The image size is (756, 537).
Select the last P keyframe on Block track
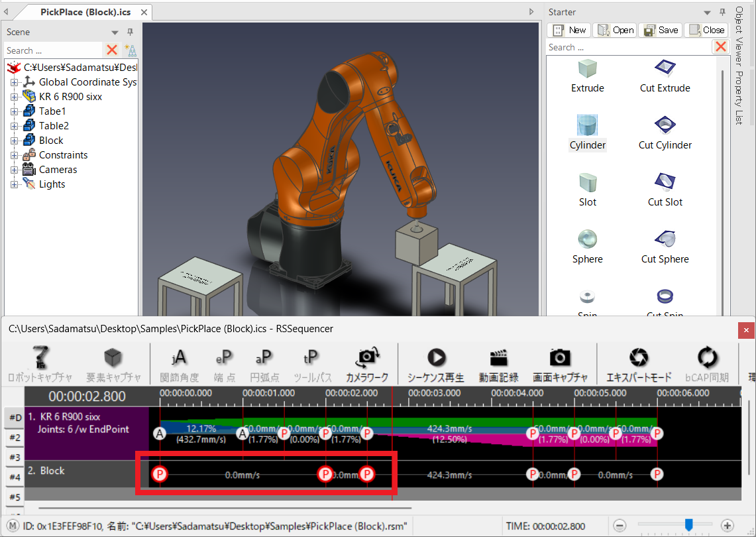pos(657,474)
